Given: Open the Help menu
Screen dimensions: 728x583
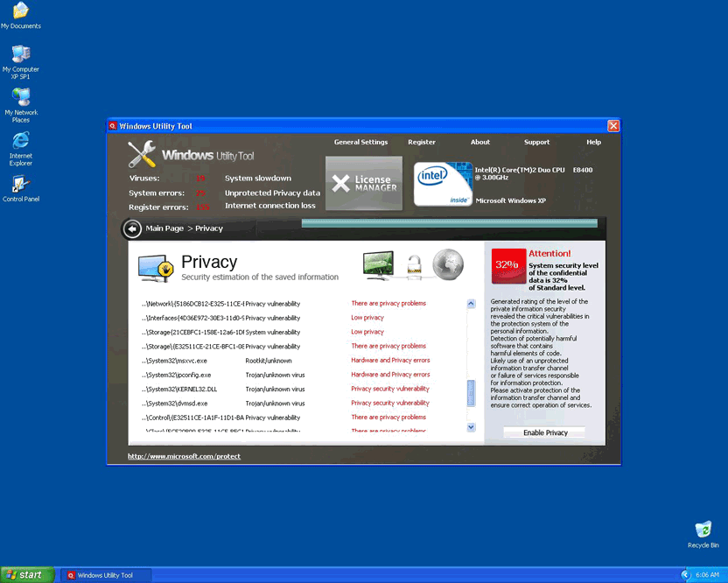Looking at the screenshot, I should coord(593,142).
